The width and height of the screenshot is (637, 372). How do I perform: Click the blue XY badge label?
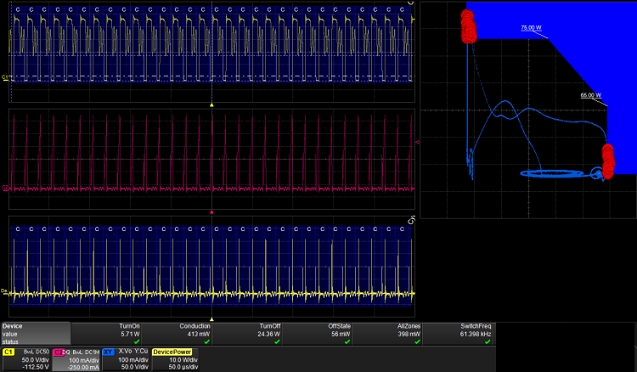coord(108,352)
